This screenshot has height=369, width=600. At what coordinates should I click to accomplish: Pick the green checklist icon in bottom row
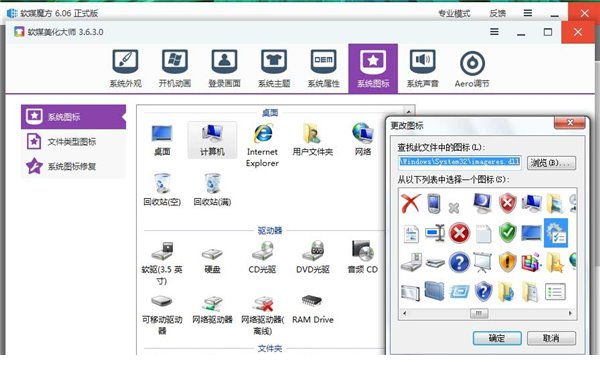555,292
